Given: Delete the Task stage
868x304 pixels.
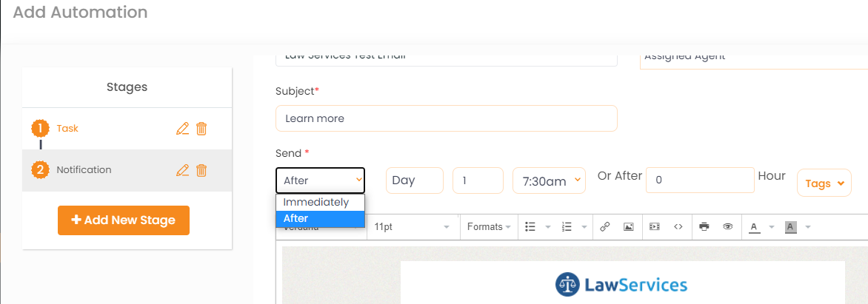Looking at the screenshot, I should point(201,129).
